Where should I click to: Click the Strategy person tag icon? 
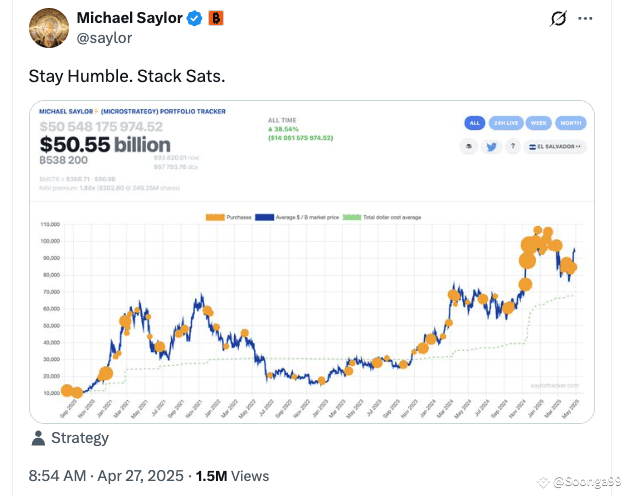coord(38,438)
